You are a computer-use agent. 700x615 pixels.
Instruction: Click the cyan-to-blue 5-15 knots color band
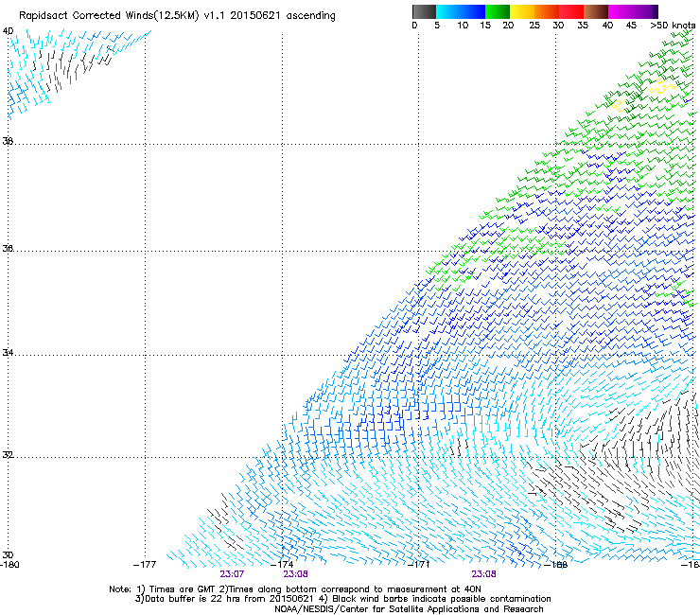pyautogui.click(x=461, y=11)
